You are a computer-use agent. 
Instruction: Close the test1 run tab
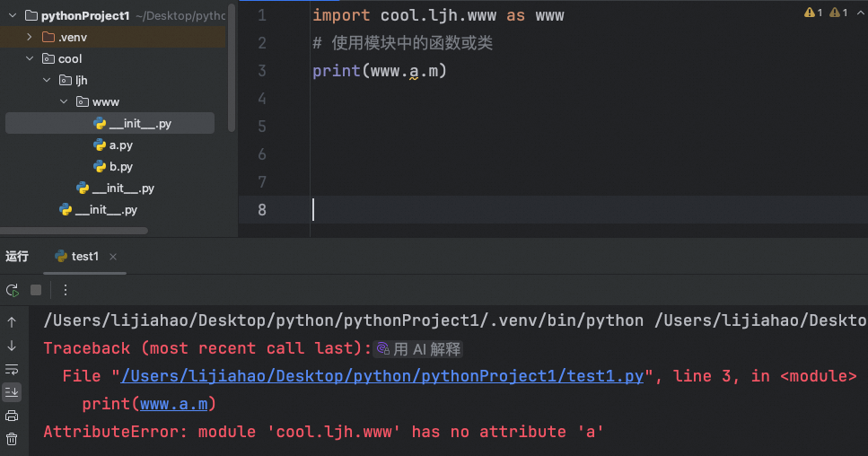coord(113,257)
